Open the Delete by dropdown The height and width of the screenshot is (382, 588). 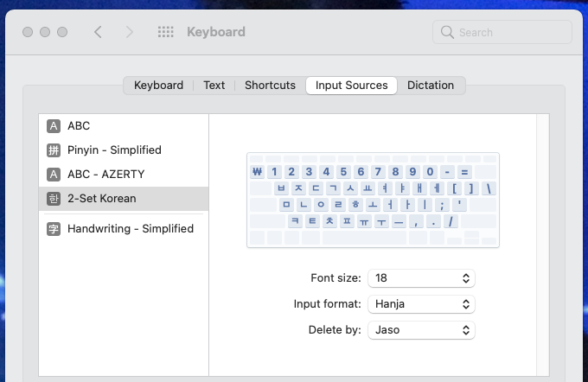(x=421, y=330)
